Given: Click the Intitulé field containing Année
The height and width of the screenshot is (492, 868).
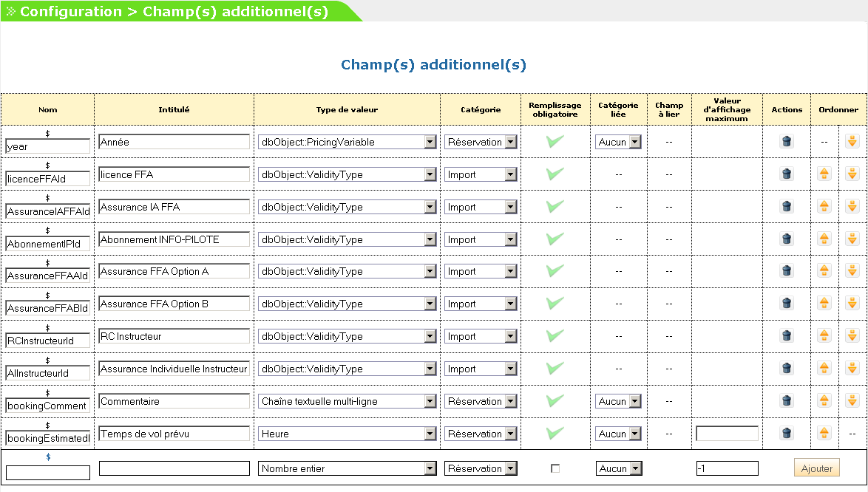Looking at the screenshot, I should (174, 142).
